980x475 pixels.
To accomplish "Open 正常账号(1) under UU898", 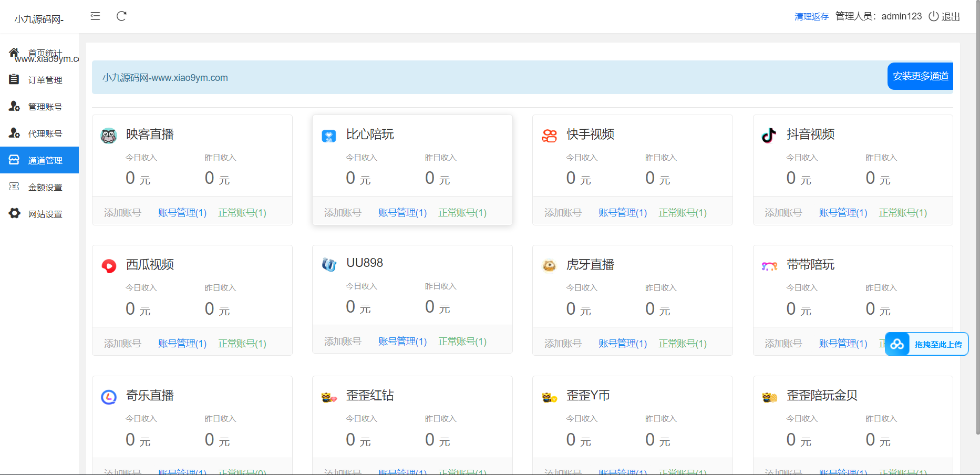I will tap(462, 342).
